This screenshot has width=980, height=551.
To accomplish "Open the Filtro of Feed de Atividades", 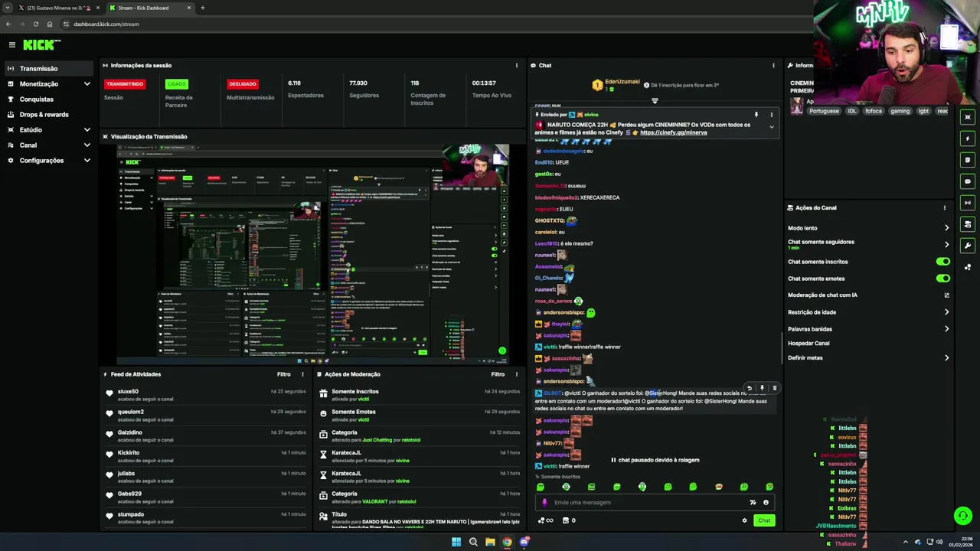I will point(283,374).
